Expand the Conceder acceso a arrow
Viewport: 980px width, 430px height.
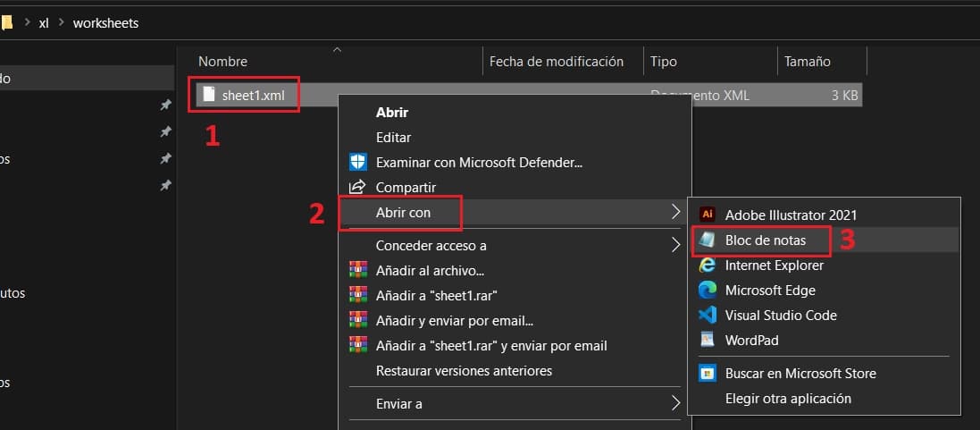675,245
